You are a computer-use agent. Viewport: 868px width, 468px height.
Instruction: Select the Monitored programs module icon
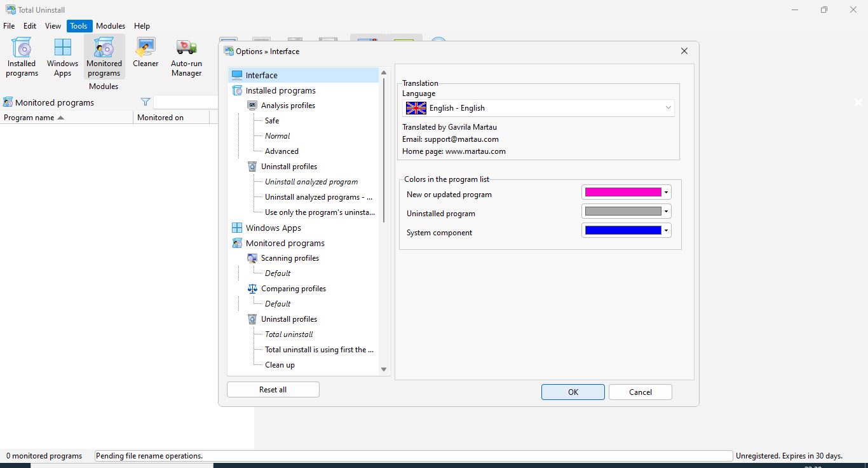[x=104, y=57]
